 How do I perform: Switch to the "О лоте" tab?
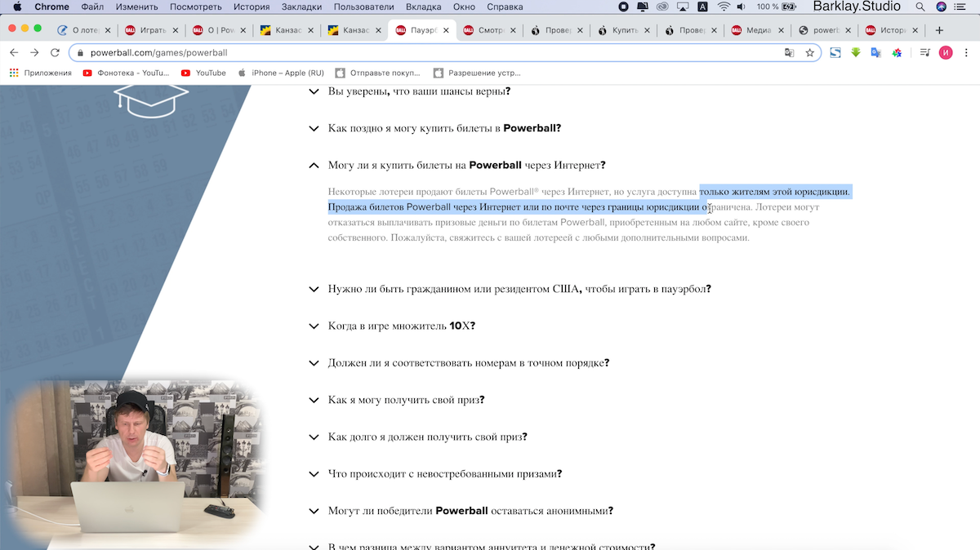(84, 30)
